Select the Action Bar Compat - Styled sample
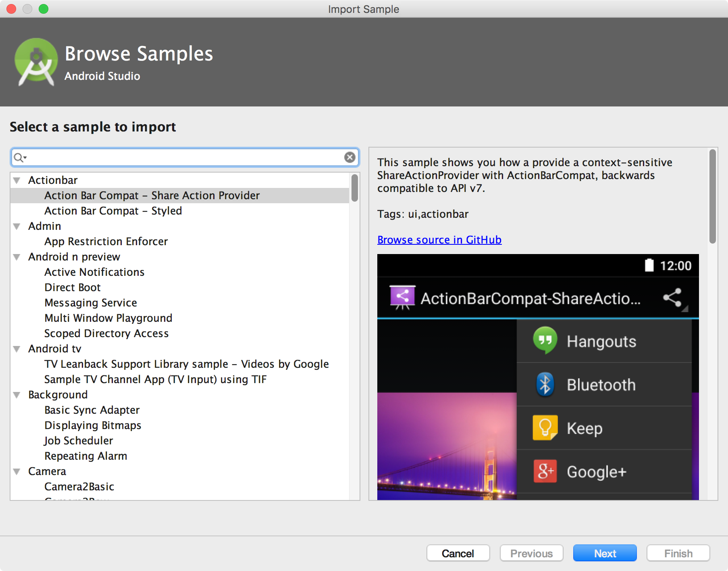The width and height of the screenshot is (728, 571). point(113,210)
